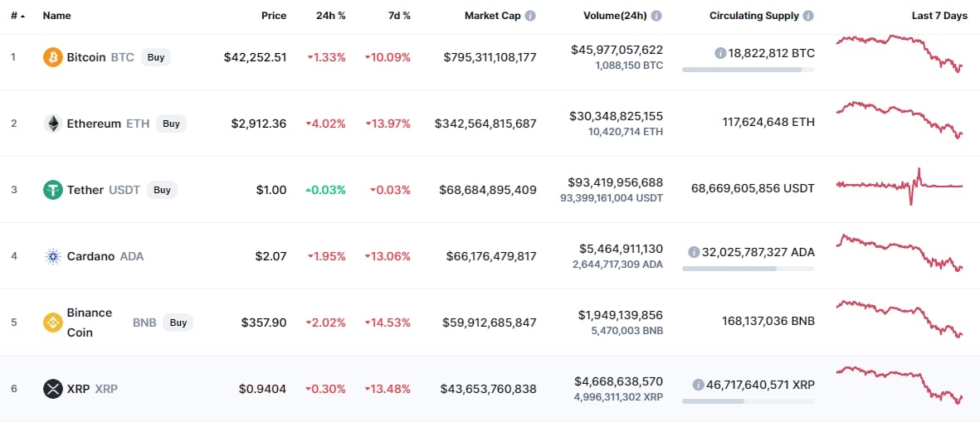The height and width of the screenshot is (427, 980).
Task: Open the XRP coin name link
Action: coord(80,389)
